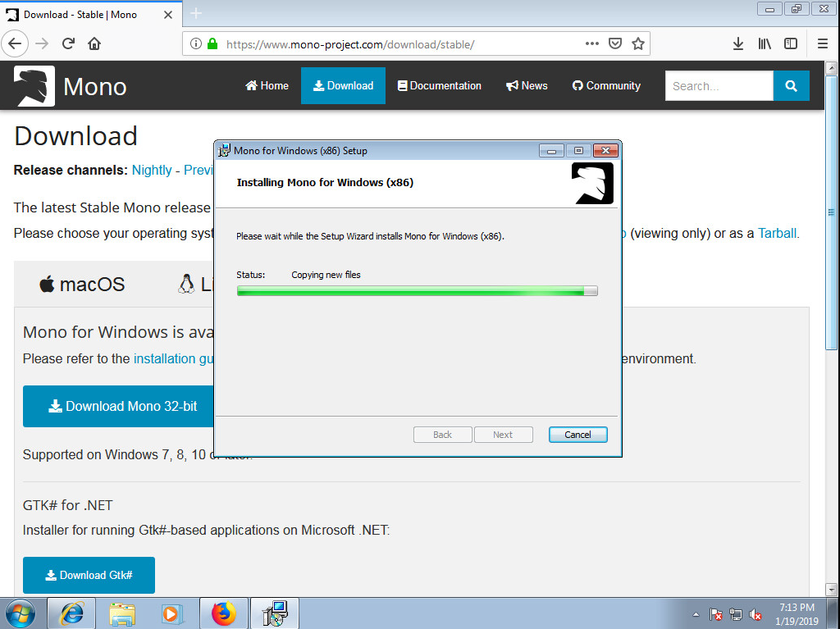Open a new tab with plus button
The image size is (840, 629).
[196, 13]
